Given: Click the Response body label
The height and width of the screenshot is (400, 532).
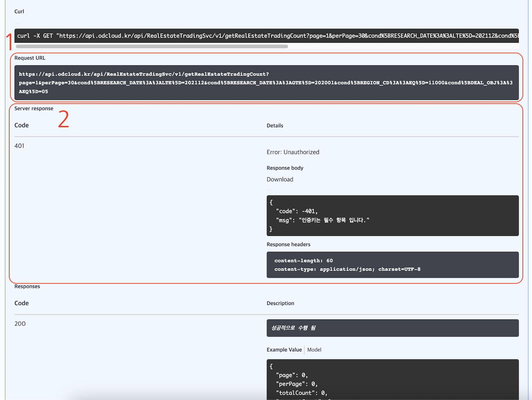Looking at the screenshot, I should click(x=285, y=168).
